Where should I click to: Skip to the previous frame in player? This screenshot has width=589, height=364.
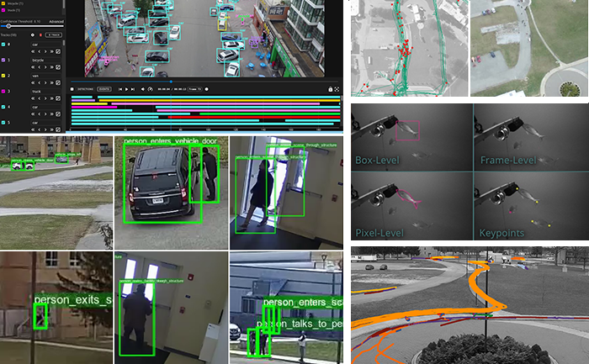[x=120, y=89]
